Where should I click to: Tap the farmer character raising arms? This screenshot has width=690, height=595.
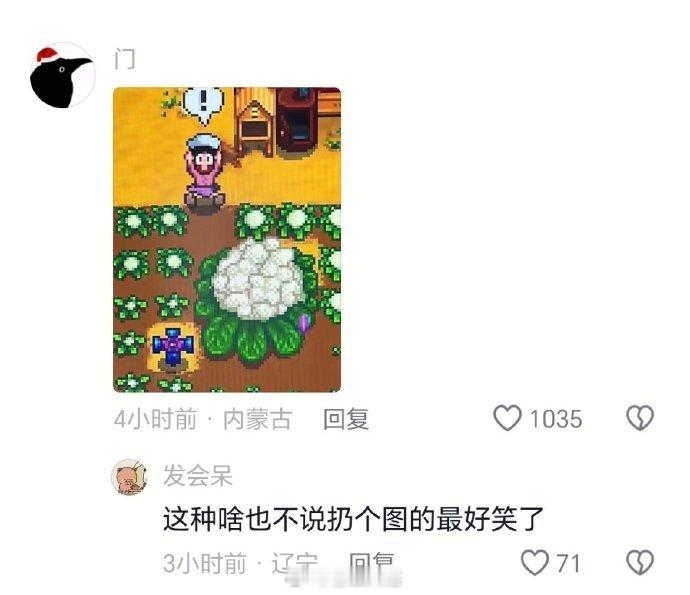point(204,174)
